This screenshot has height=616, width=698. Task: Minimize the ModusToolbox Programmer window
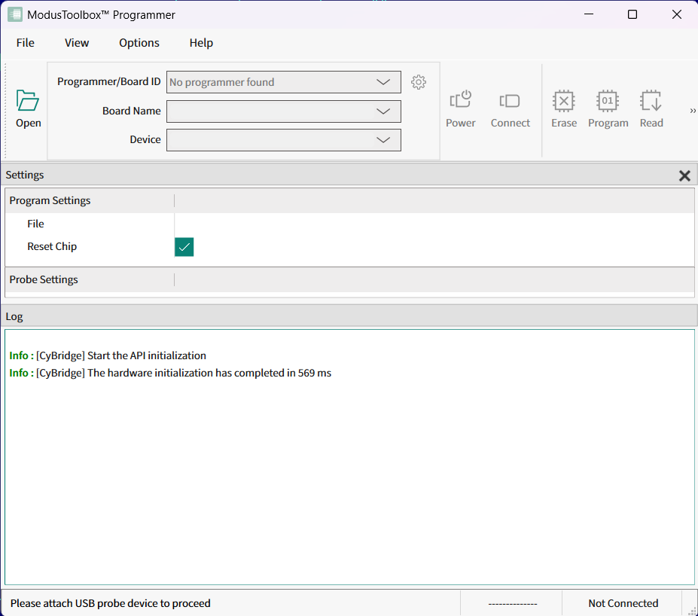pos(589,15)
